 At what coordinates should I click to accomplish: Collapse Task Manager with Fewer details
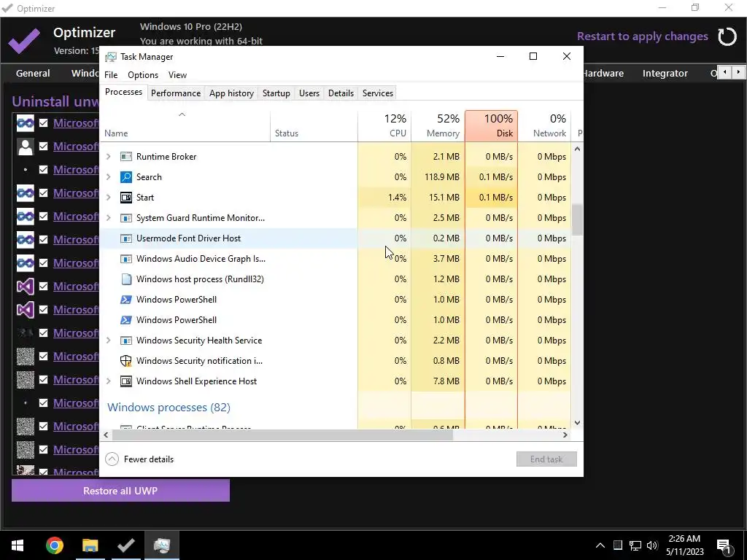pos(139,459)
